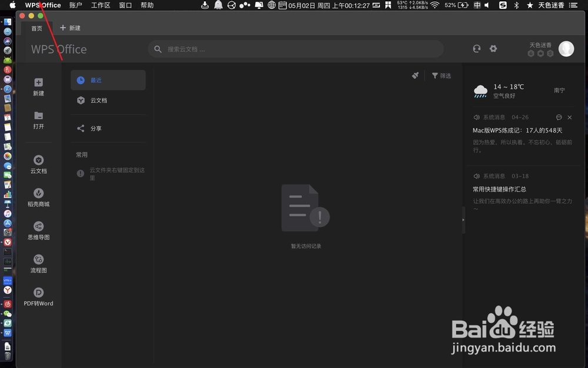Click the battery 52% indicator
Viewport: 588px width, 368px height.
pyautogui.click(x=456, y=5)
